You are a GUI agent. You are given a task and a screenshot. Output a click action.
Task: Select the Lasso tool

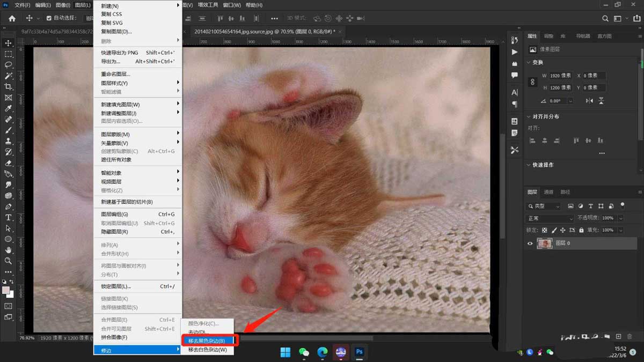9,65
